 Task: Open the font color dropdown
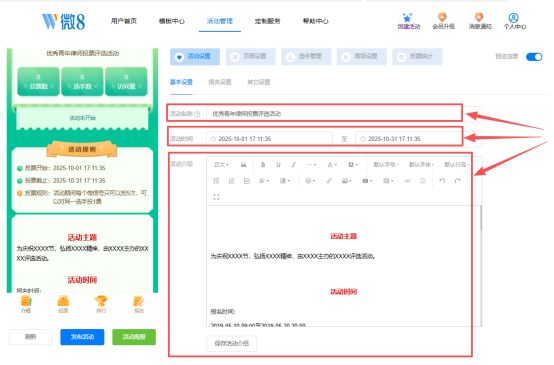click(332, 165)
